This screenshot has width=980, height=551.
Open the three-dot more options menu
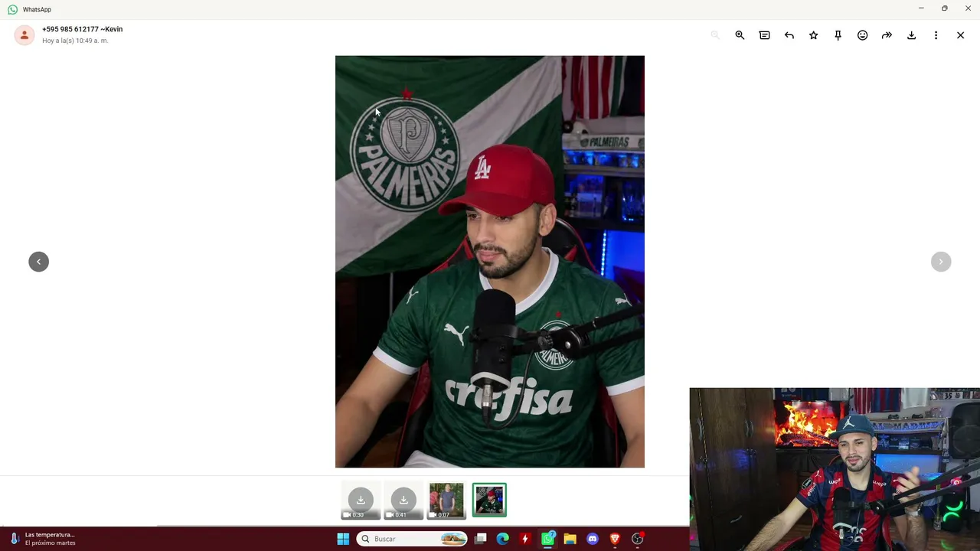[x=936, y=35]
